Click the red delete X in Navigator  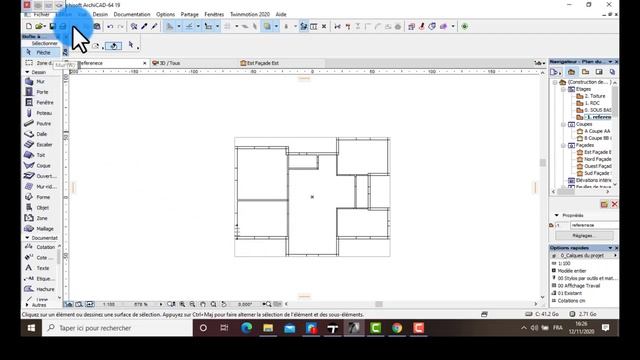614,204
